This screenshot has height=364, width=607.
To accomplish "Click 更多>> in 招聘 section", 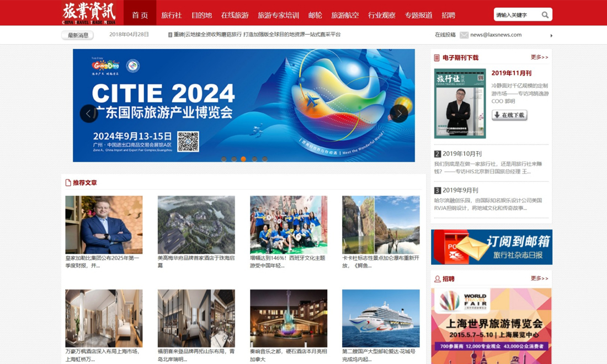I will point(539,279).
